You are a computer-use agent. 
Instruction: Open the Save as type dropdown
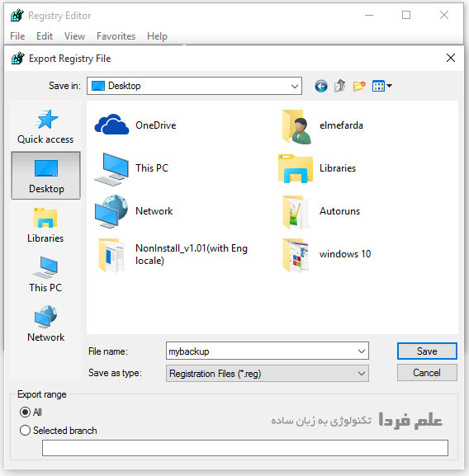tap(268, 374)
